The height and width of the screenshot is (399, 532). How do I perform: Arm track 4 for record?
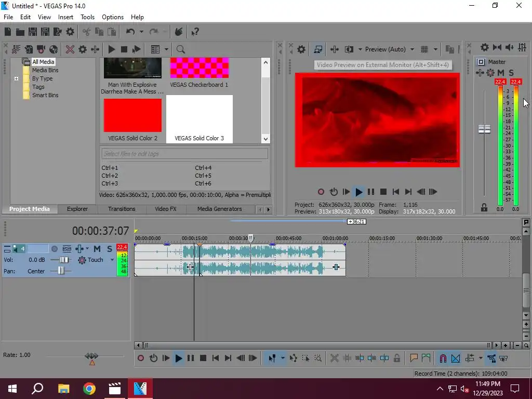pos(54,249)
